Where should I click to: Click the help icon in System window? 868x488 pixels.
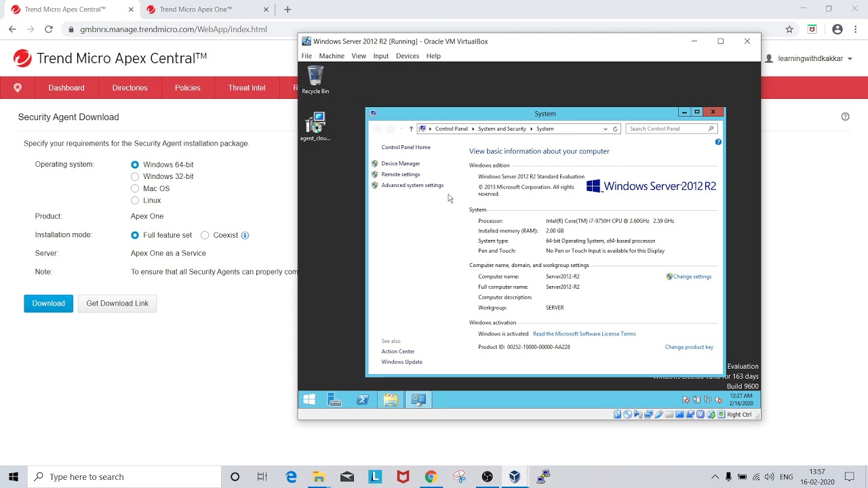718,142
